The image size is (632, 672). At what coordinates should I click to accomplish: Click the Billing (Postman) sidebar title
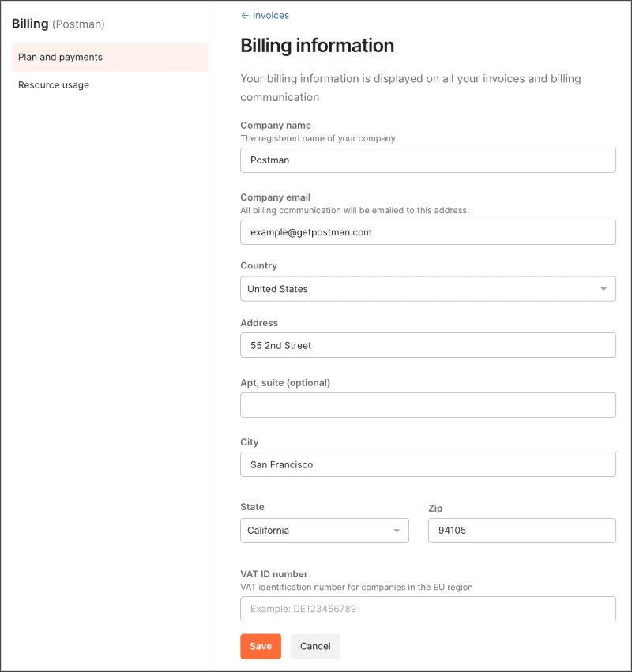coord(58,24)
